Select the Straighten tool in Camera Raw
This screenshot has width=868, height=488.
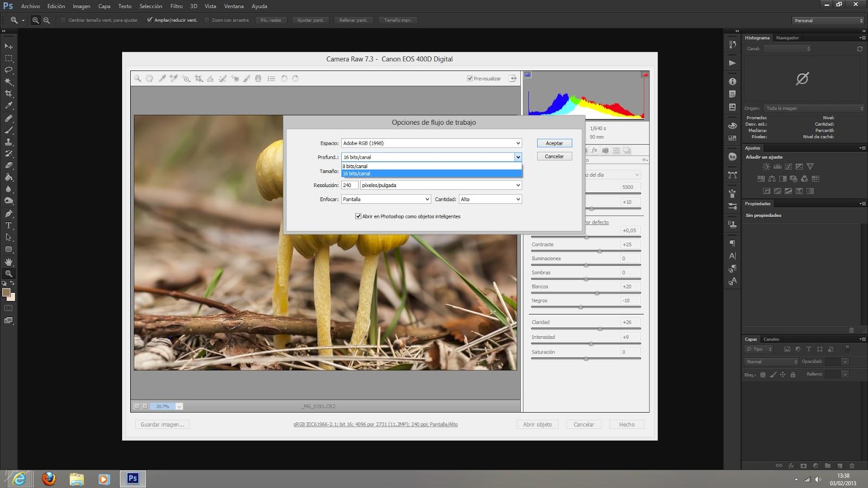pyautogui.click(x=210, y=79)
